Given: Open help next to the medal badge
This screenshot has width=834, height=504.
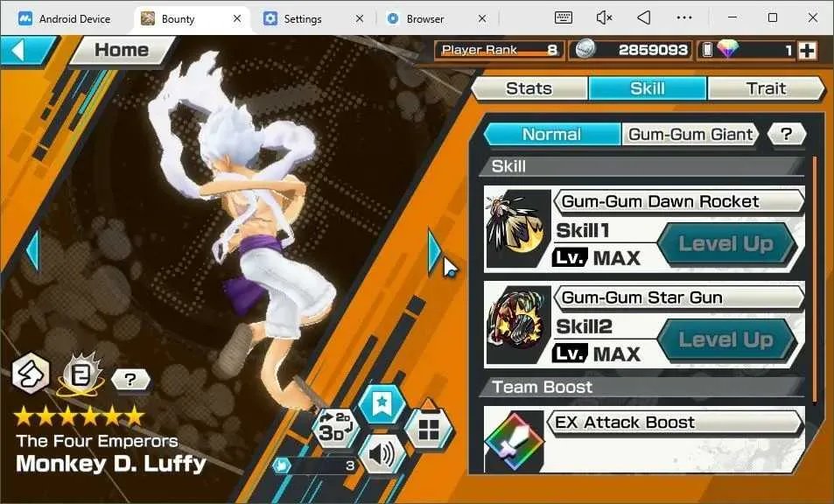Looking at the screenshot, I should click(130, 379).
